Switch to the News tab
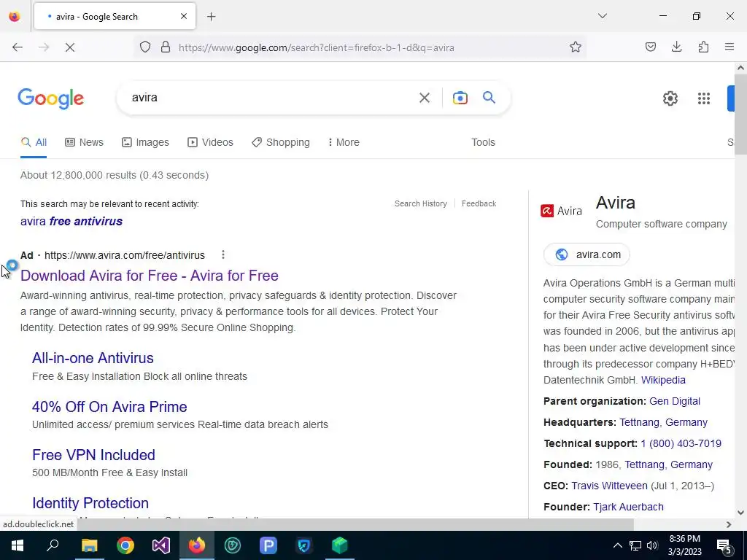747x560 pixels. [85, 142]
